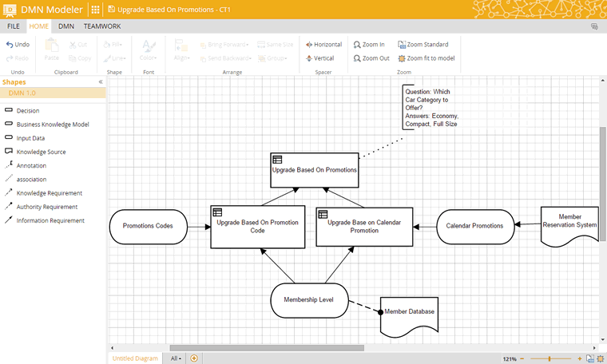Open the font Color dropdown

pyautogui.click(x=149, y=50)
